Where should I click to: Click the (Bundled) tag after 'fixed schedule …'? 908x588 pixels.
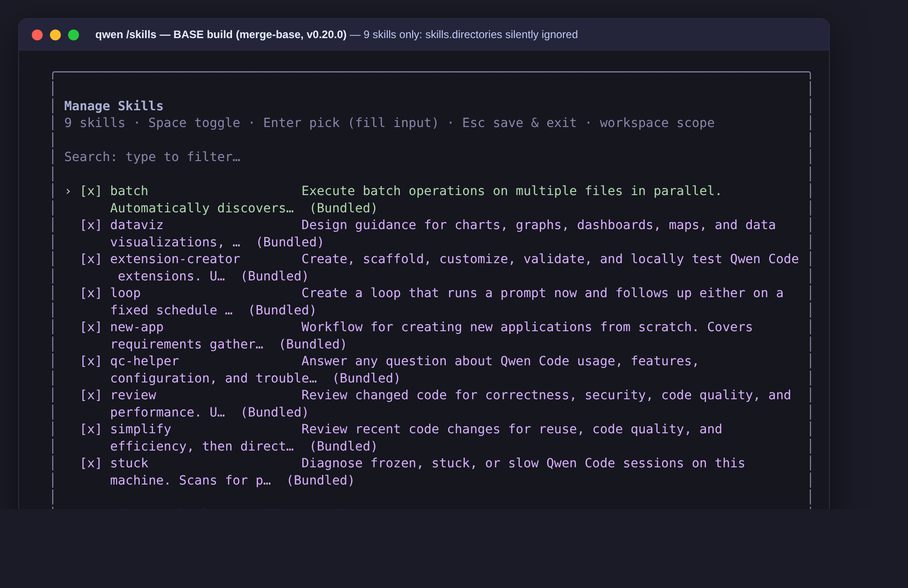point(282,310)
